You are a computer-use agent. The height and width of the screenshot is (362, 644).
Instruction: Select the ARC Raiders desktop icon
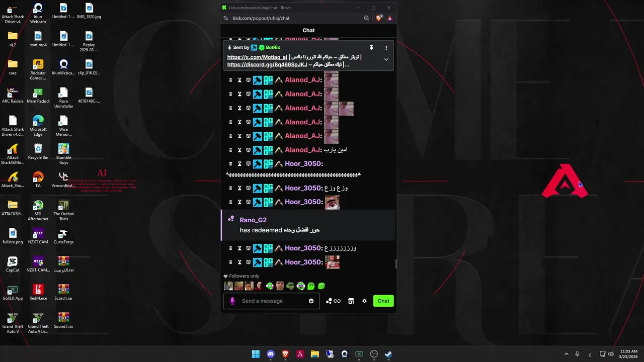pyautogui.click(x=13, y=95)
